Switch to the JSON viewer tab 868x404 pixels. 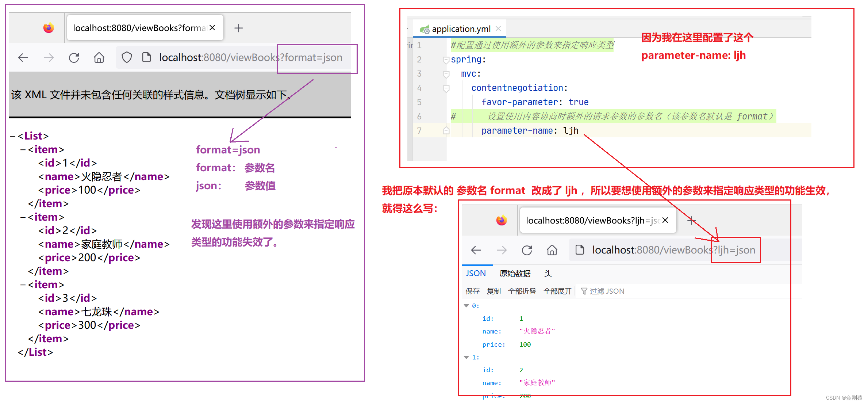[x=476, y=274]
